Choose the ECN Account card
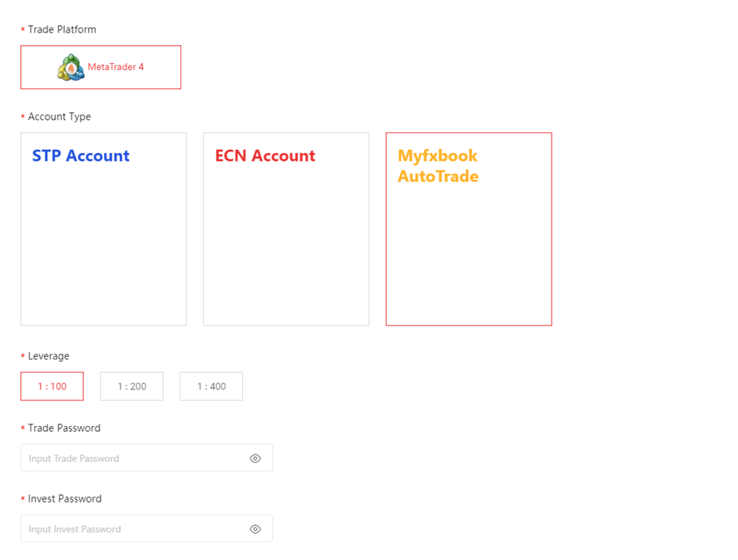 [x=286, y=229]
